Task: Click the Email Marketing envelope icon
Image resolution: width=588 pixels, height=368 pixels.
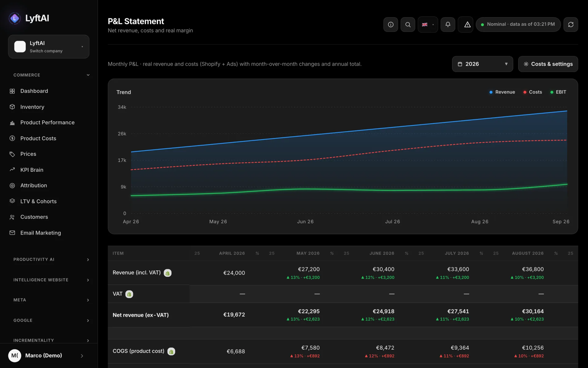Action: point(12,233)
